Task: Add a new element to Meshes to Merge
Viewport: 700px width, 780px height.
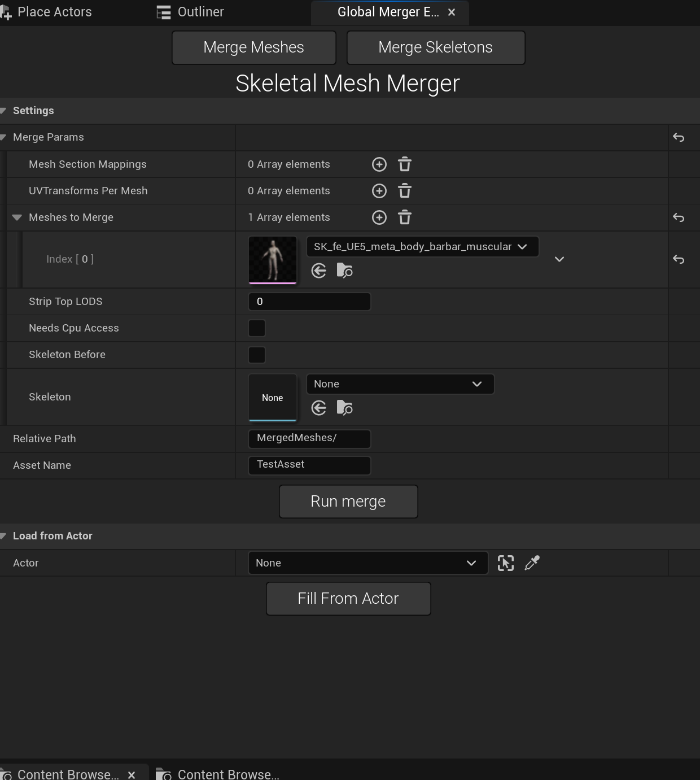Action: [x=379, y=217]
